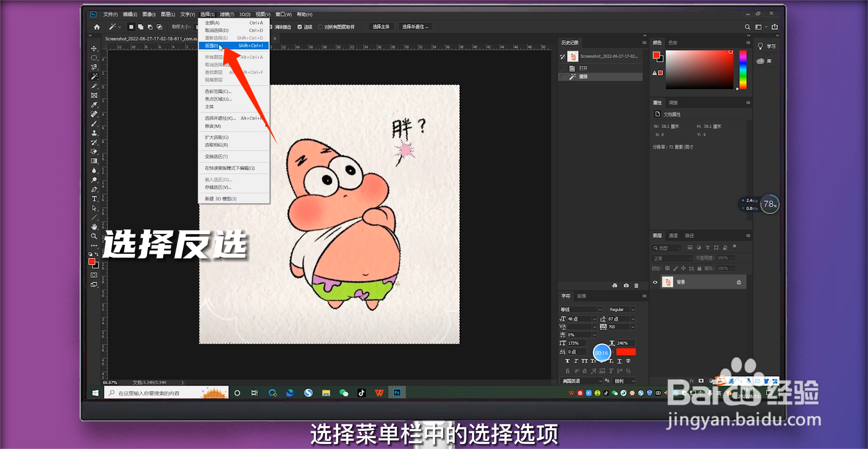Enable 对所有图层取样 checkbox
This screenshot has width=868, height=449.
(320, 27)
